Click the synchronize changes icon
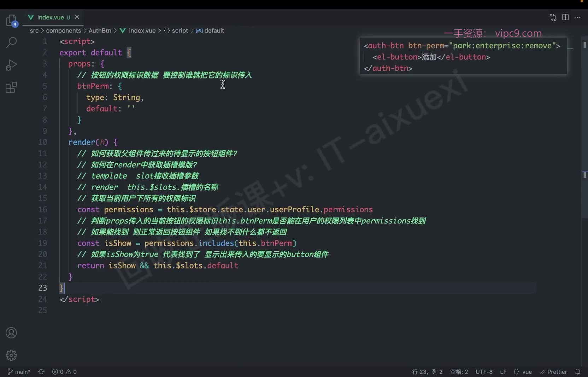The image size is (588, 377). [x=41, y=372]
